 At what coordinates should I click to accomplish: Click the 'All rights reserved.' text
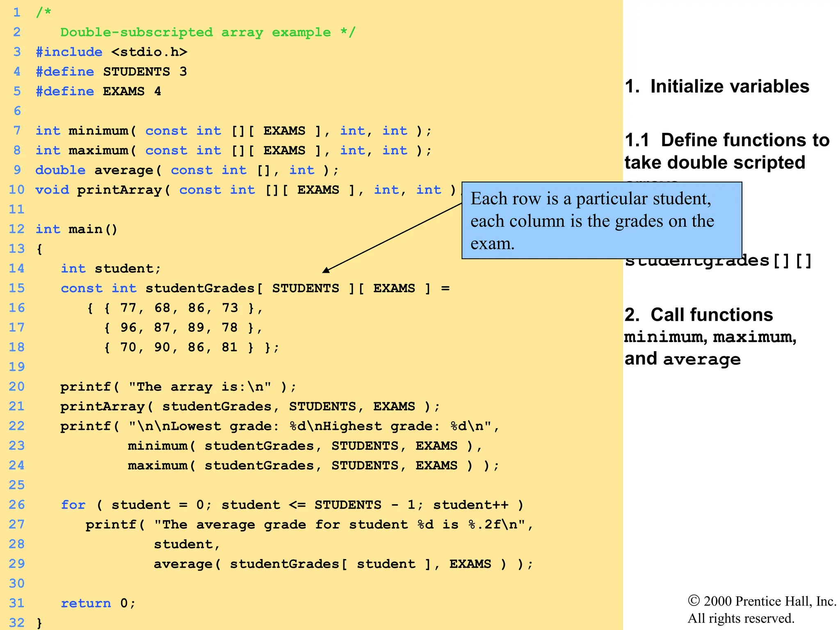(x=741, y=619)
